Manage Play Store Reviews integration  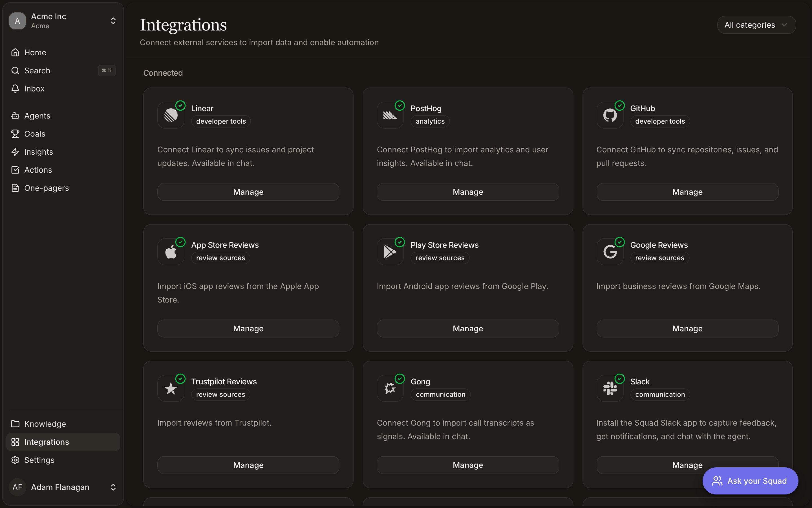coord(468,329)
